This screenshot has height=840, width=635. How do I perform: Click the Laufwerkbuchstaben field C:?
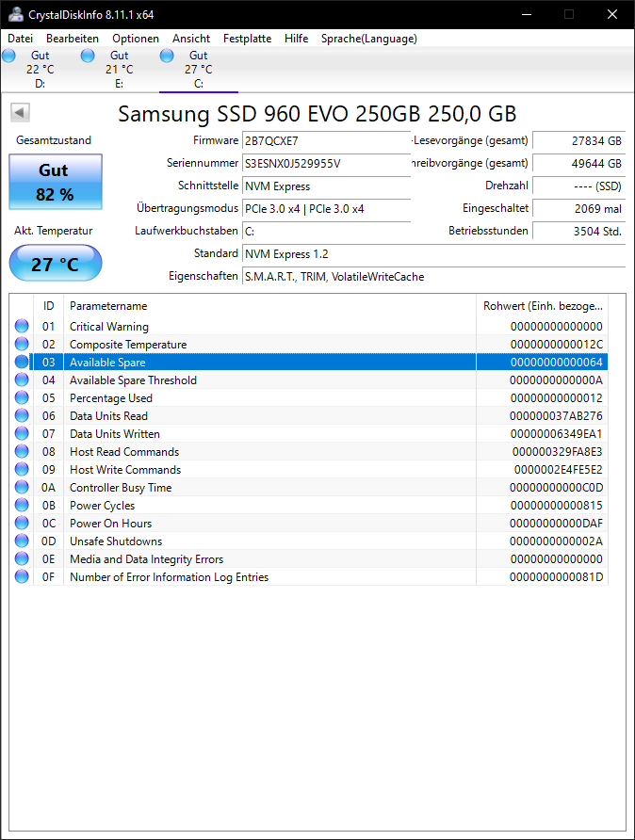click(x=326, y=231)
